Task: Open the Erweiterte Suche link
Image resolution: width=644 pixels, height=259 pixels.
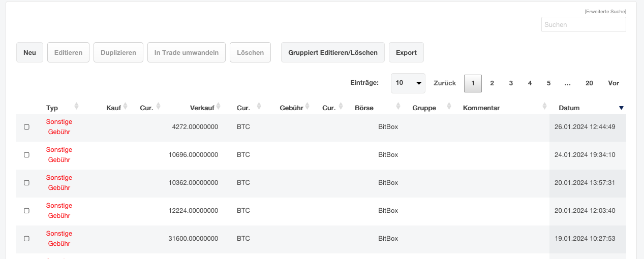Action: pyautogui.click(x=605, y=12)
